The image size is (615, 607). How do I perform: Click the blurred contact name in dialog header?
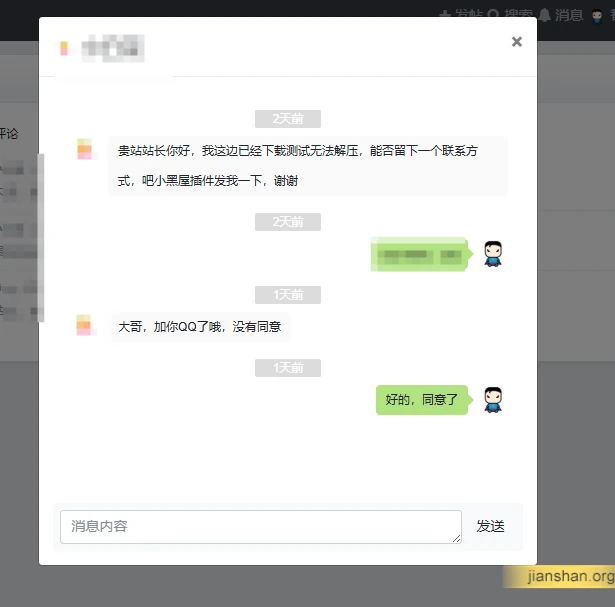coord(113,49)
